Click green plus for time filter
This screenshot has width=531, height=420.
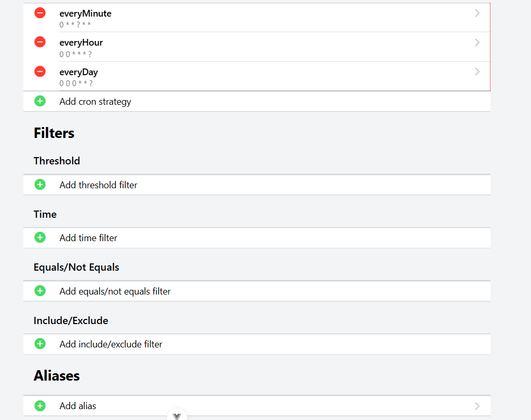[40, 237]
